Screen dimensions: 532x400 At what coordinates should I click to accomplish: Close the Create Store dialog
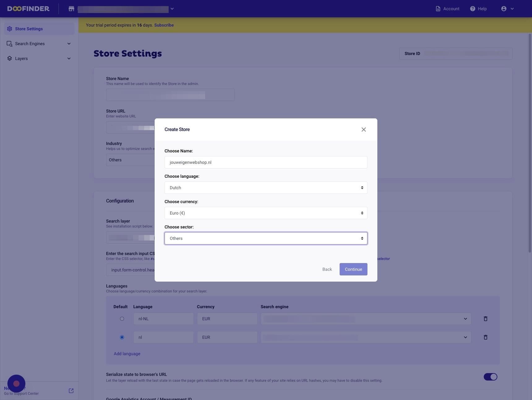tap(364, 130)
